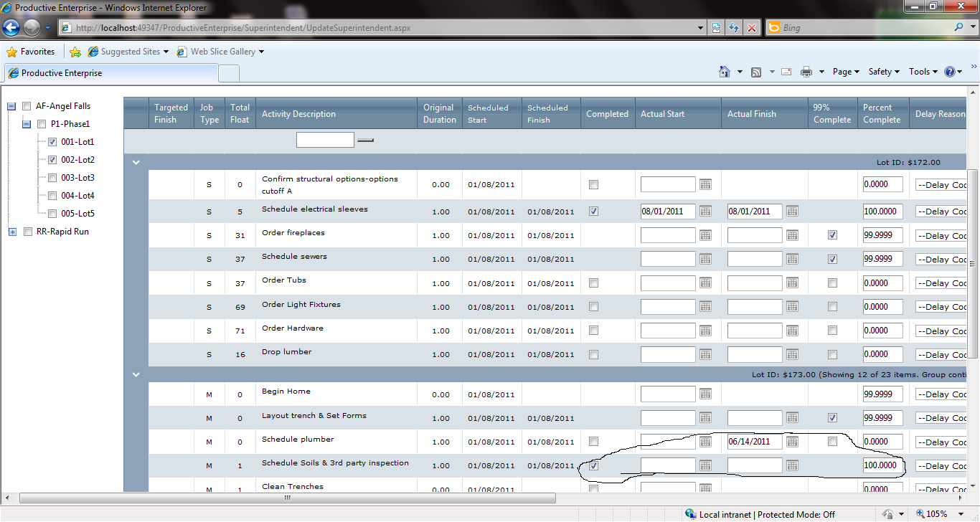Sort by the Activity Description column header
Image resolution: width=980 pixels, height=522 pixels.
pos(298,114)
